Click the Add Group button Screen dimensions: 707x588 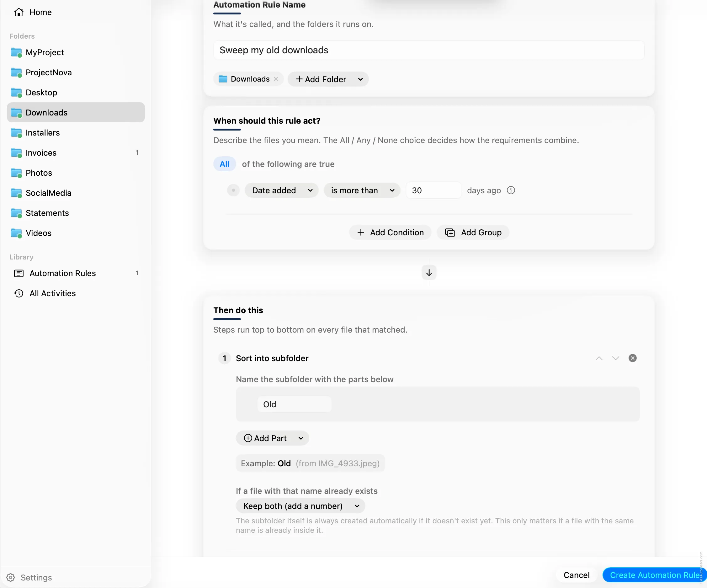473,233
